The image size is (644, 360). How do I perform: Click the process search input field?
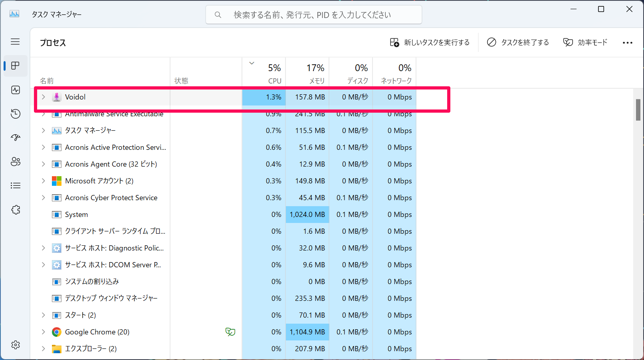314,15
